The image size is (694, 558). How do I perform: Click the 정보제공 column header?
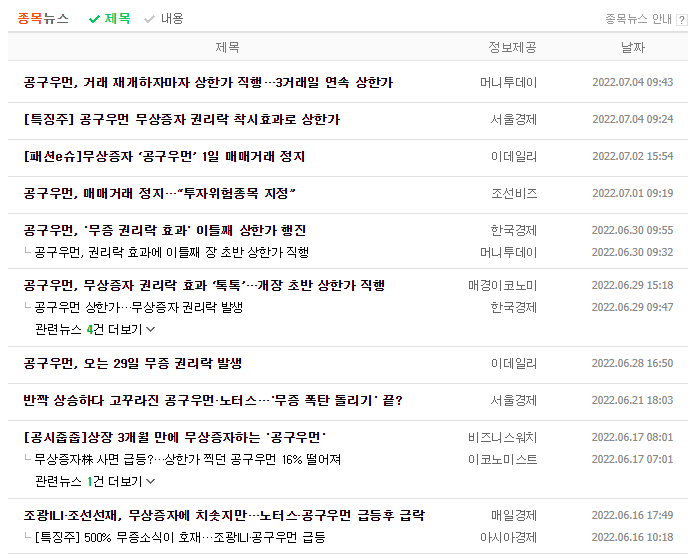(513, 47)
